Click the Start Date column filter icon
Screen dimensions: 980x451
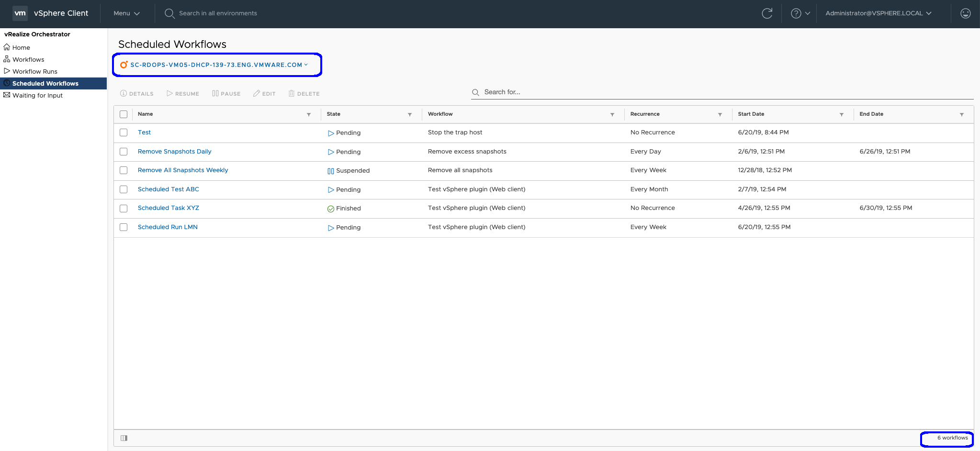[842, 115]
